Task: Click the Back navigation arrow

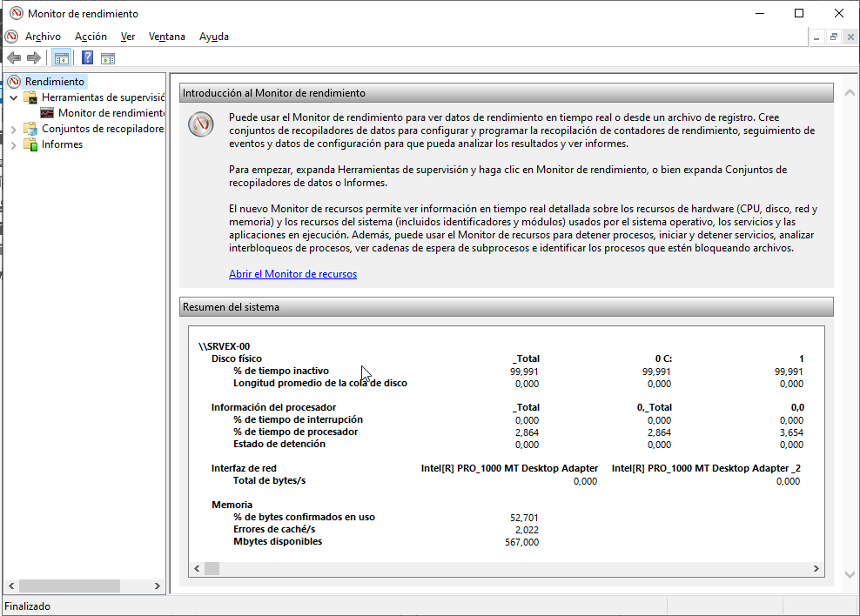Action: [14, 57]
